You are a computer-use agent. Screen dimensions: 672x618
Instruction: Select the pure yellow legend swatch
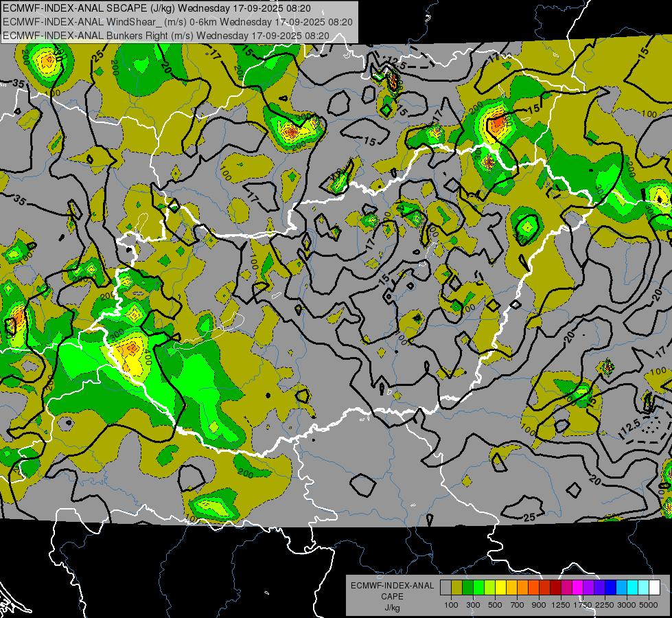500,587
